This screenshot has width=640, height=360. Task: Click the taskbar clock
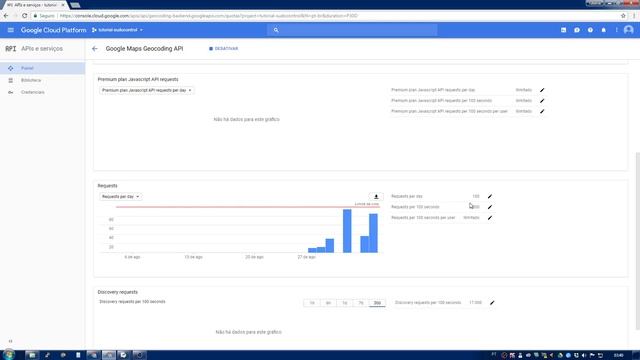(619, 355)
